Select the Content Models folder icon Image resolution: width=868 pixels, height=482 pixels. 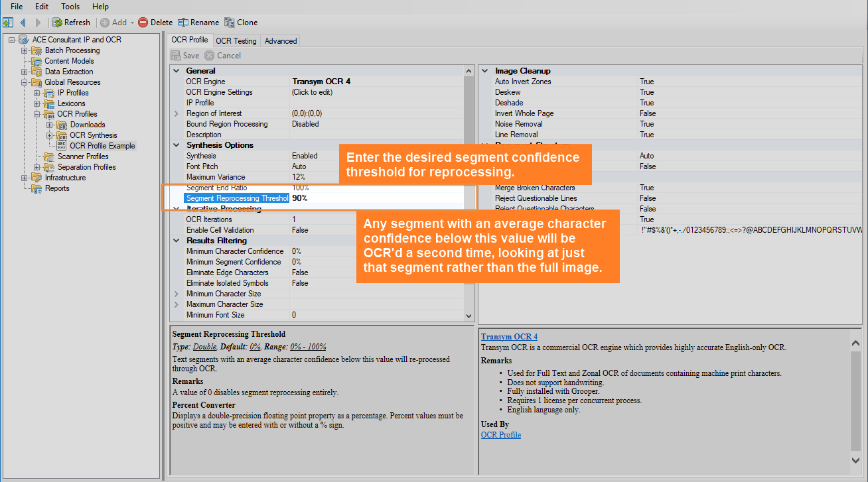(x=36, y=61)
